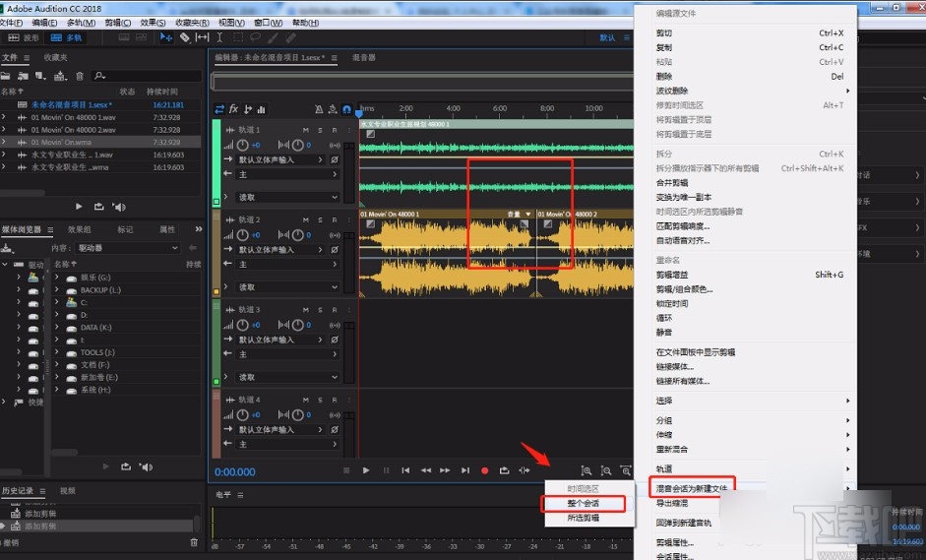Viewport: 926px width, 560px height.
Task: Click the Fast Forward transport button
Action: [x=445, y=470]
